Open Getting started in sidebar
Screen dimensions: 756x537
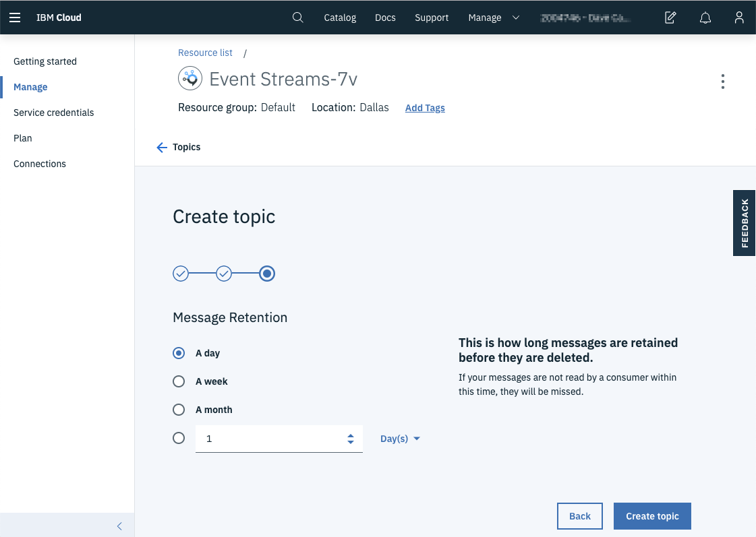pos(45,61)
